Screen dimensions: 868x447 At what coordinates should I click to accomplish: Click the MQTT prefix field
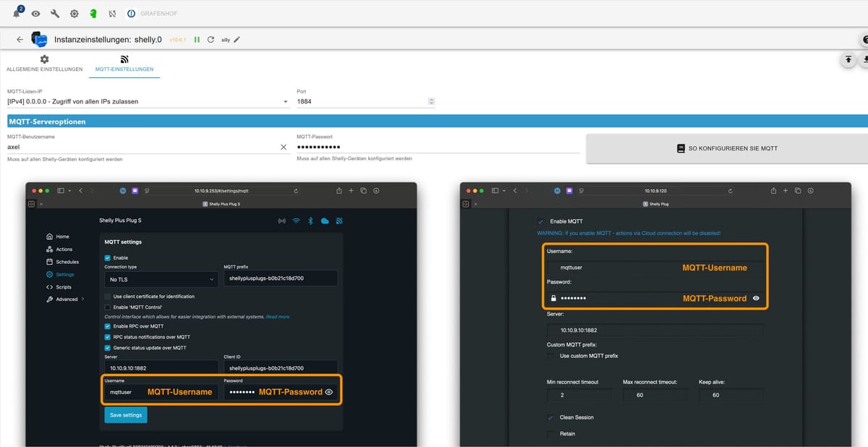(x=281, y=278)
